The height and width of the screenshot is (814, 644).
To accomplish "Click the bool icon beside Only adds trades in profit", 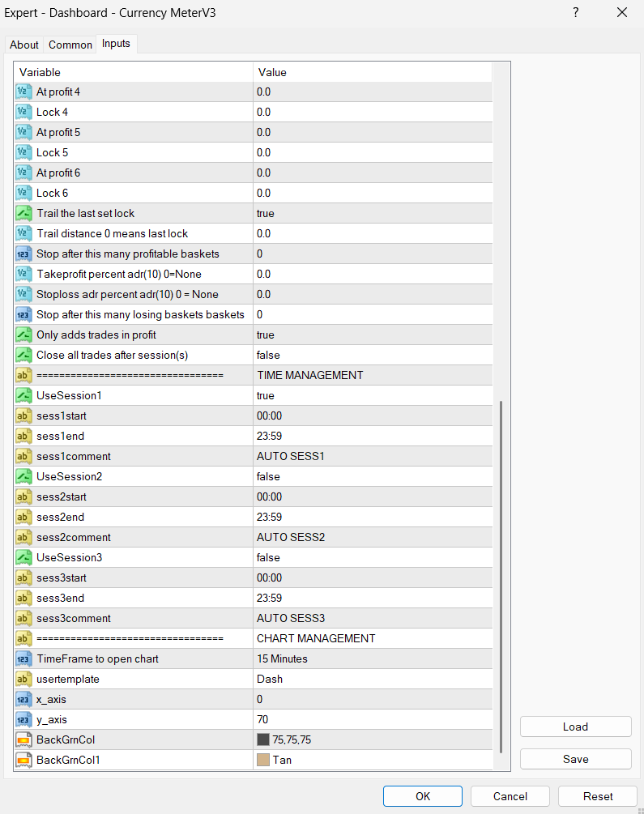I will pyautogui.click(x=23, y=335).
